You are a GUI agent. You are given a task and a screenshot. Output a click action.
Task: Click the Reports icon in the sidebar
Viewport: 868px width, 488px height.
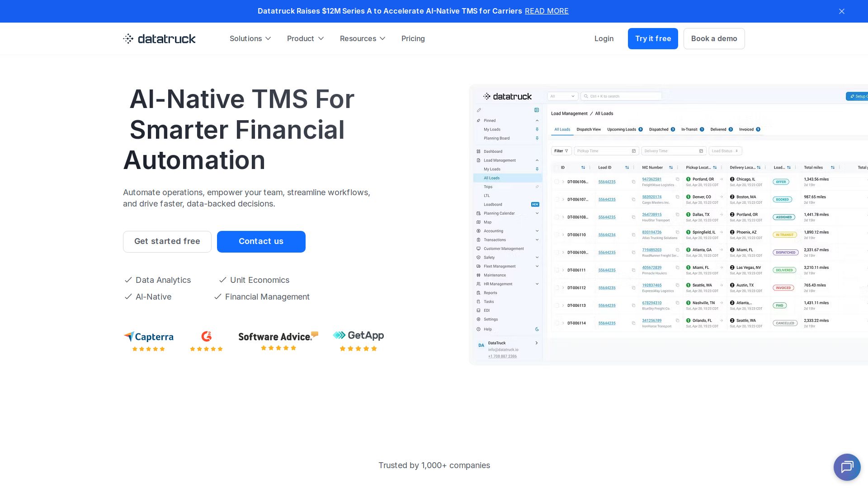(x=478, y=293)
